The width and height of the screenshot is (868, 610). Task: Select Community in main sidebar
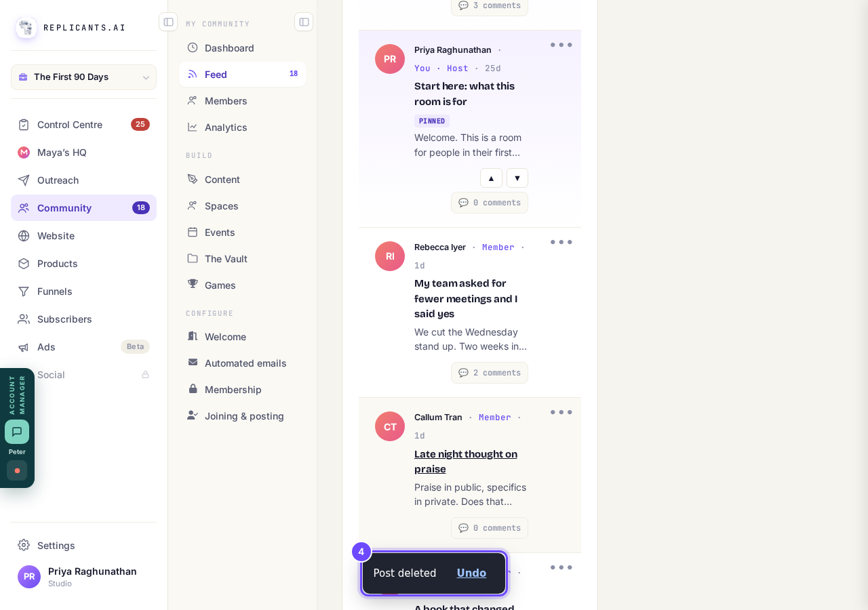(x=83, y=208)
